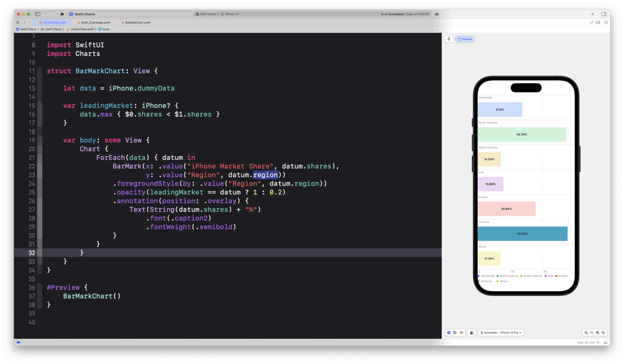Enable Selectable preview mode
The width and height of the screenshot is (624, 364).
[x=455, y=332]
